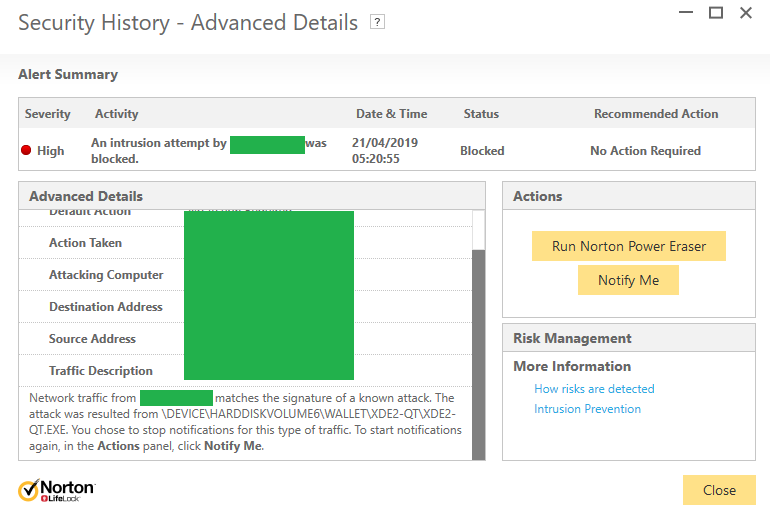Click the Risk Management panel header
The width and height of the screenshot is (770, 510).
coord(629,338)
